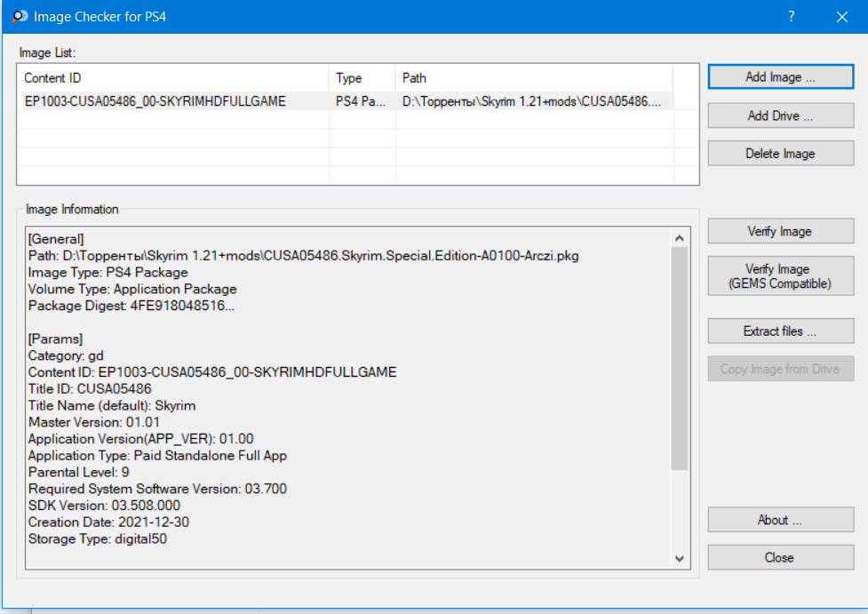Close window with the title bar X
The image size is (868, 614).
click(842, 17)
